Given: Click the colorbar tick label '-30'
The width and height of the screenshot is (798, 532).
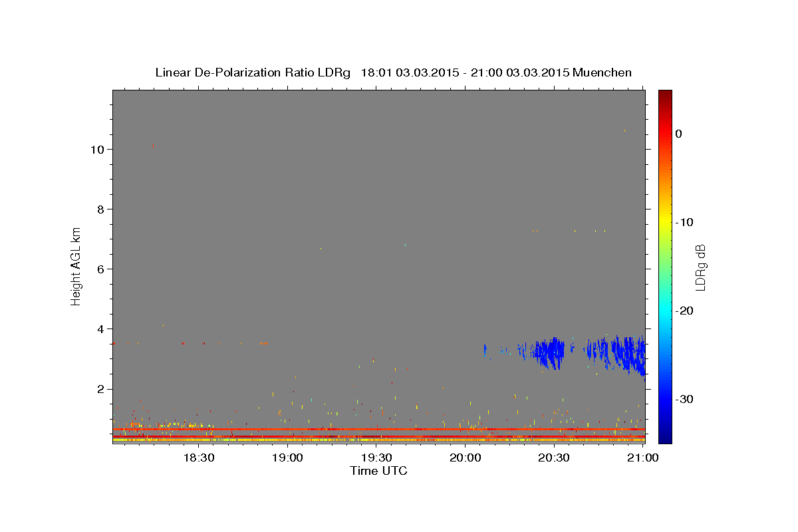Looking at the screenshot, I should tap(684, 399).
